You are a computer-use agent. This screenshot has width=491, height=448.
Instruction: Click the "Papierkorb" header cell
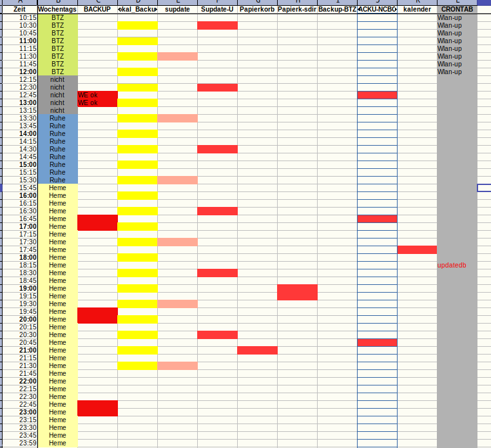[257, 10]
